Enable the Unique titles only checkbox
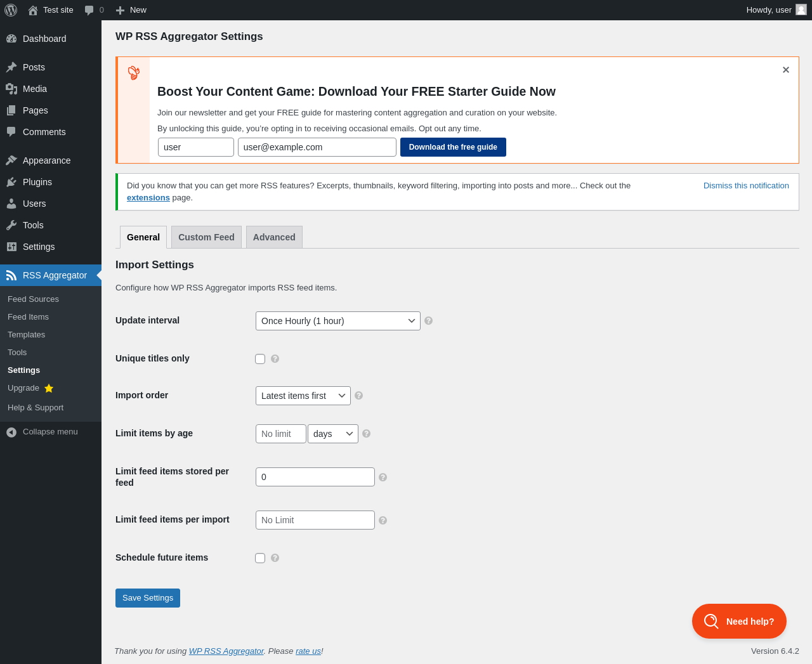 tap(260, 359)
